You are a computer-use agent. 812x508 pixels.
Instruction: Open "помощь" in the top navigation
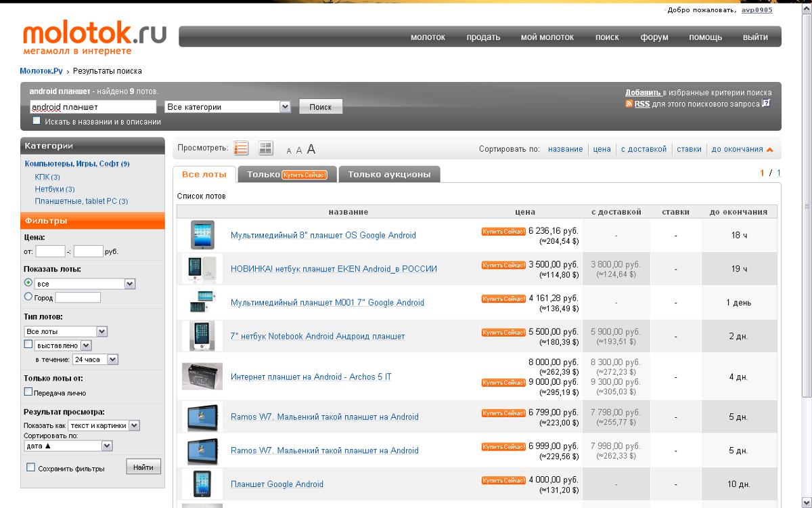coord(706,37)
